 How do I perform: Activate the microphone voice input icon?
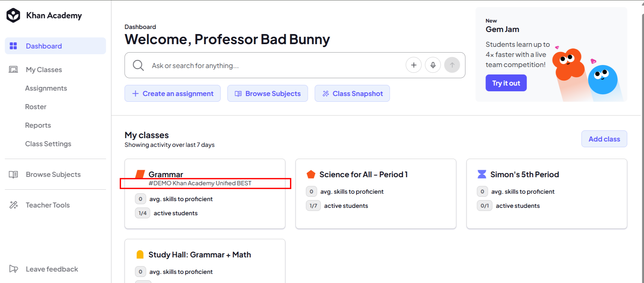433,65
